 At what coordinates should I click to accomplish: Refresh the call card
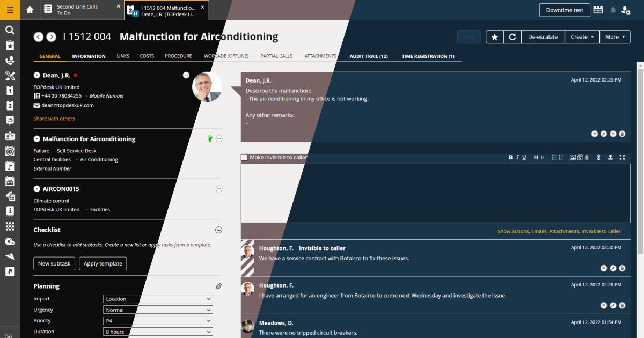[513, 37]
